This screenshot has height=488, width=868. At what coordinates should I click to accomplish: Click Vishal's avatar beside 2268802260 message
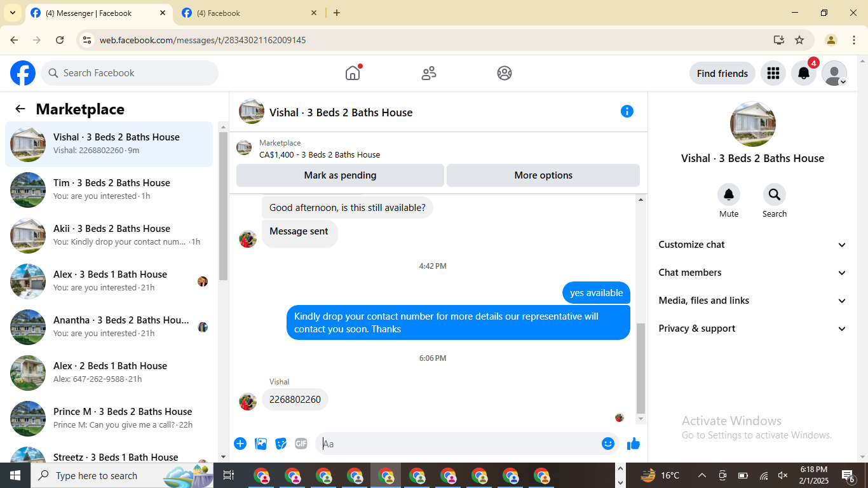coord(248,402)
